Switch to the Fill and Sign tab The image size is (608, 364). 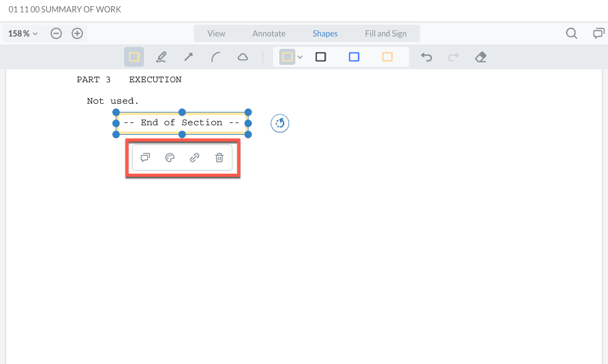386,33
